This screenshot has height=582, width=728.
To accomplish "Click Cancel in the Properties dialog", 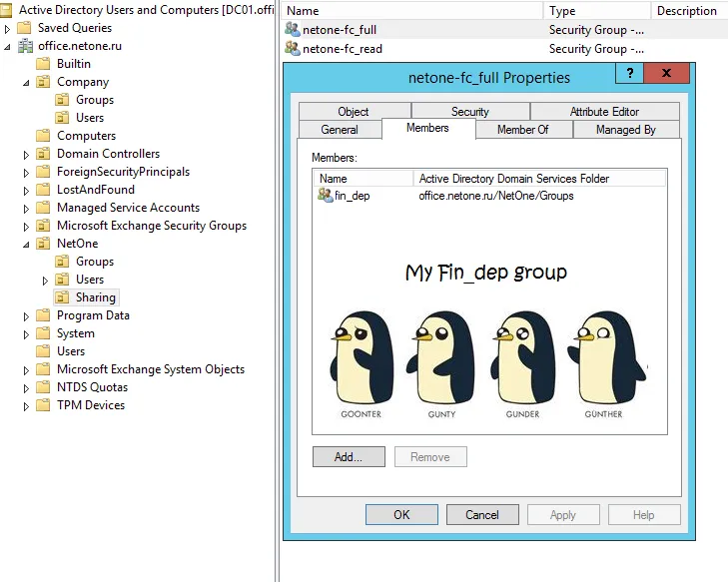I will tap(482, 515).
